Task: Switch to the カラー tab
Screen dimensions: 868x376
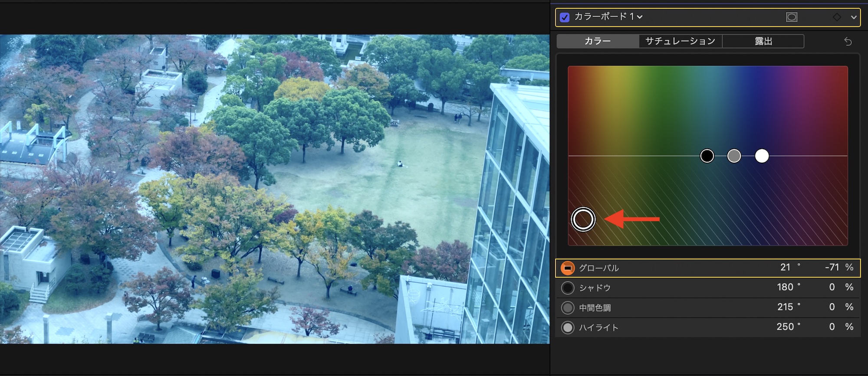Action: [x=598, y=41]
